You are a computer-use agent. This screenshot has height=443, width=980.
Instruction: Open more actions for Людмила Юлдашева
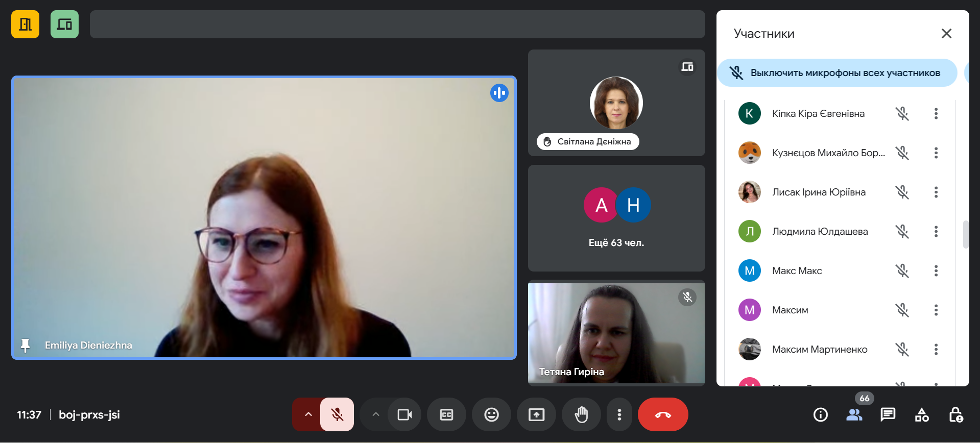936,231
